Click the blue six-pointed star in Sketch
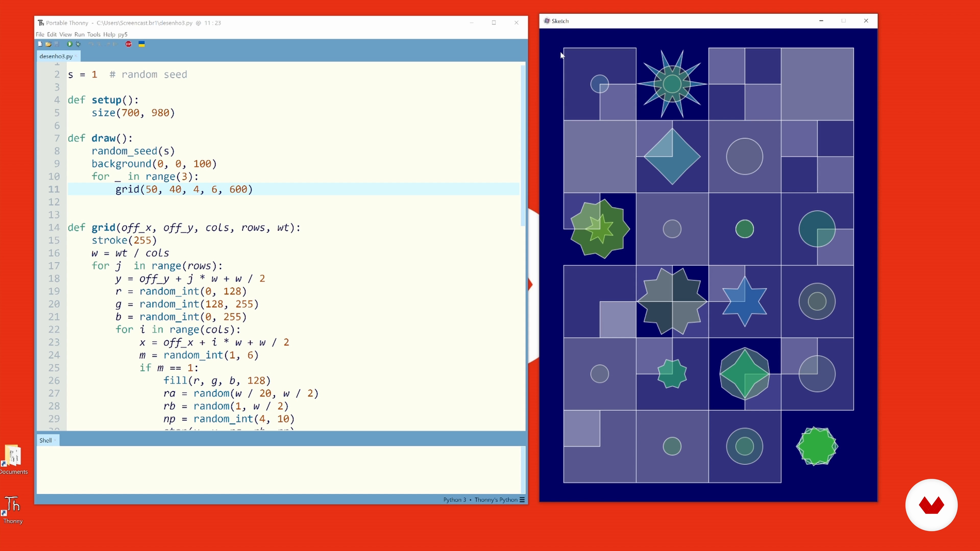Screen dimensions: 980x551 click(744, 302)
